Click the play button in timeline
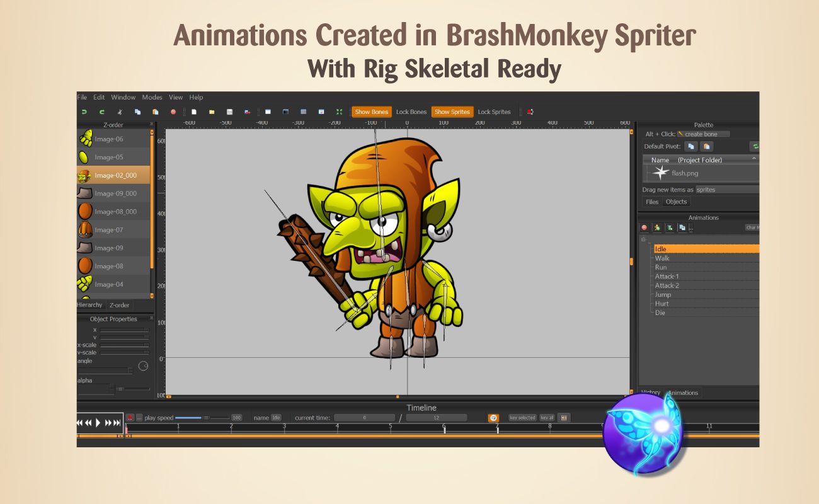The image size is (819, 504). pos(98,423)
